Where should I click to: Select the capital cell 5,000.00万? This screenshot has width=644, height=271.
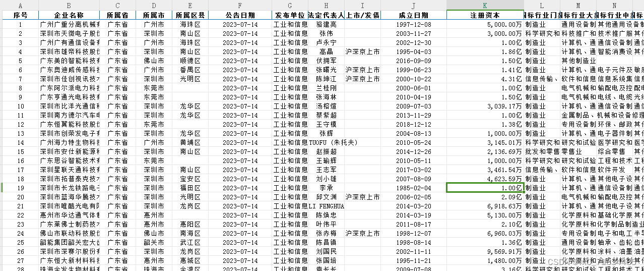tap(485, 24)
